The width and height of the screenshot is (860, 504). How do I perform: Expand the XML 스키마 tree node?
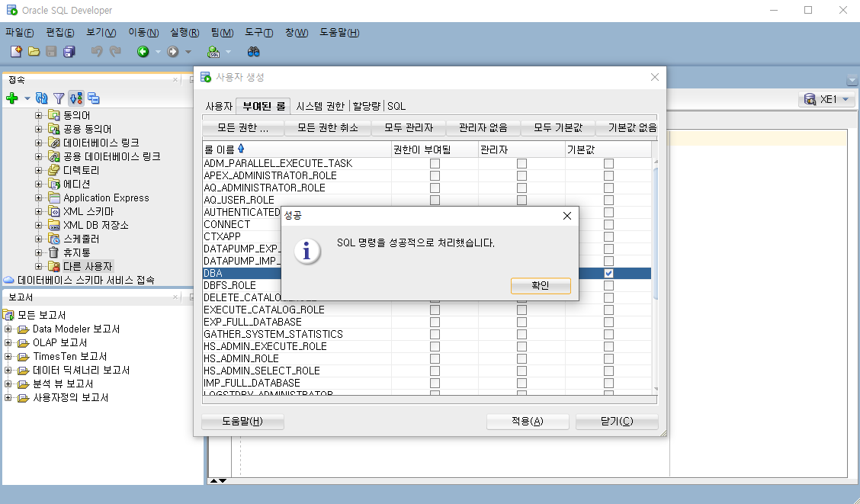click(38, 211)
